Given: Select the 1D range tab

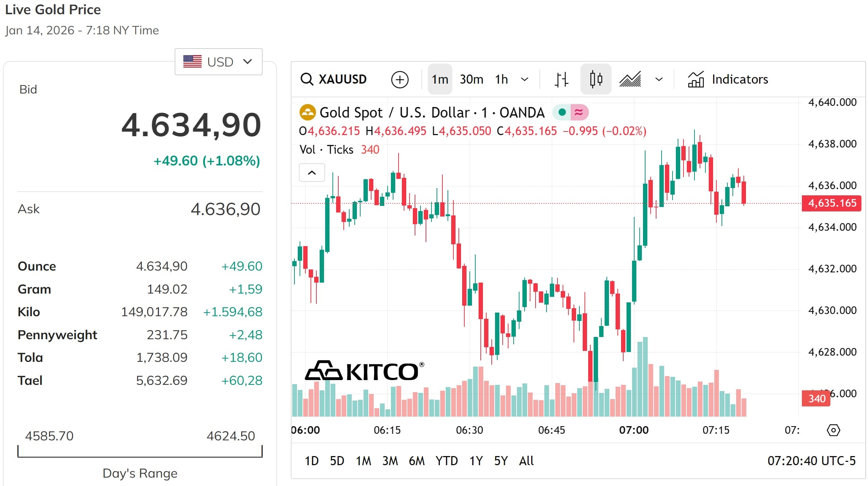Looking at the screenshot, I should (312, 461).
